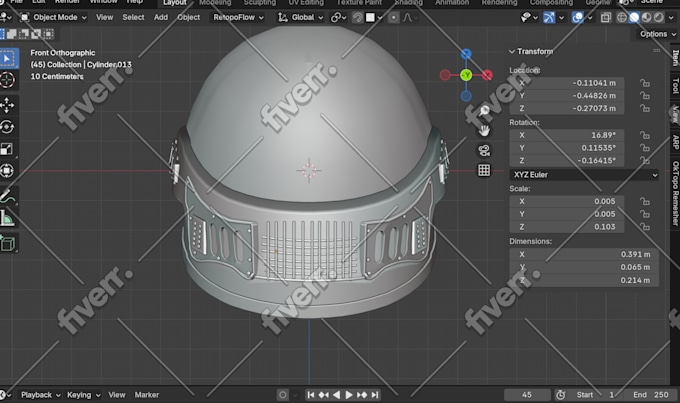
Task: Jump to the timeline start frame
Action: 311,395
